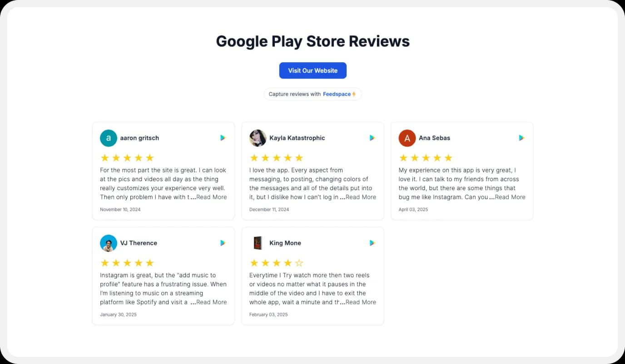Click Ana Sebas's red avatar
The image size is (625, 364).
(x=407, y=138)
